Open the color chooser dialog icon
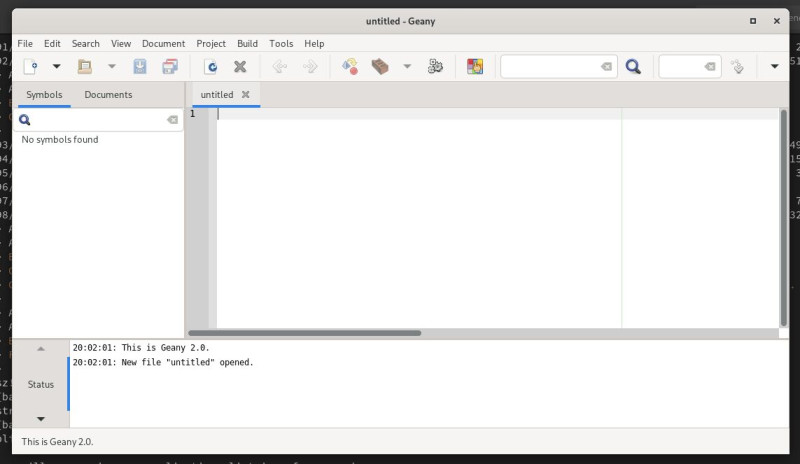800x464 pixels. pos(475,66)
